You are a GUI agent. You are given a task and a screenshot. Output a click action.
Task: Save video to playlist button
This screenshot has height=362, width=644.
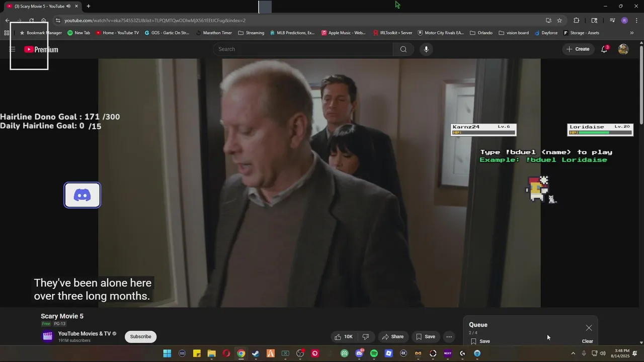425,337
